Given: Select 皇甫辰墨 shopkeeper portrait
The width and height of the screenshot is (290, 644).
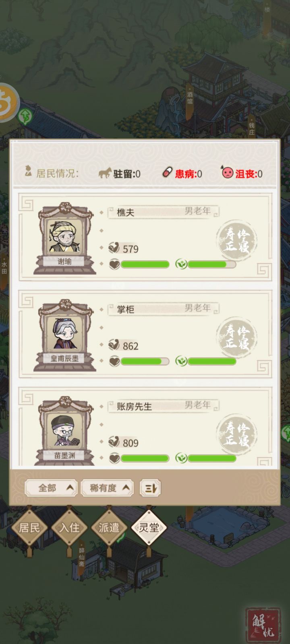Looking at the screenshot, I should [65, 335].
